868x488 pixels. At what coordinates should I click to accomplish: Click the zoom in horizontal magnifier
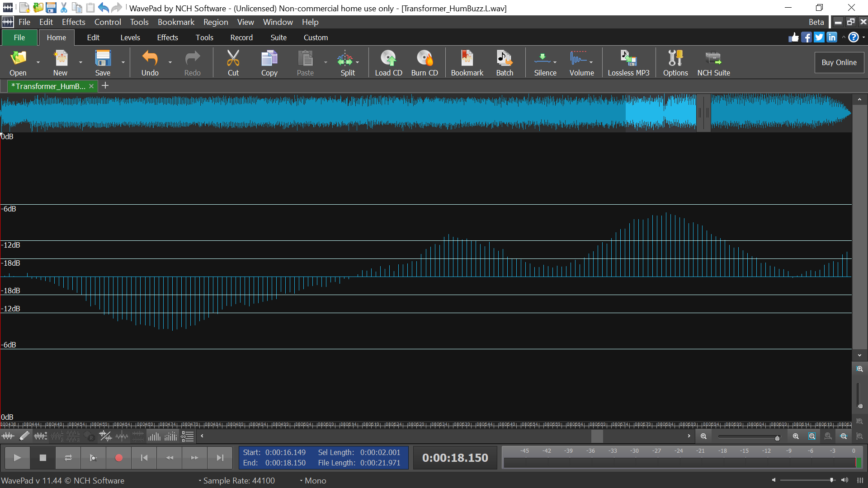[x=796, y=436]
